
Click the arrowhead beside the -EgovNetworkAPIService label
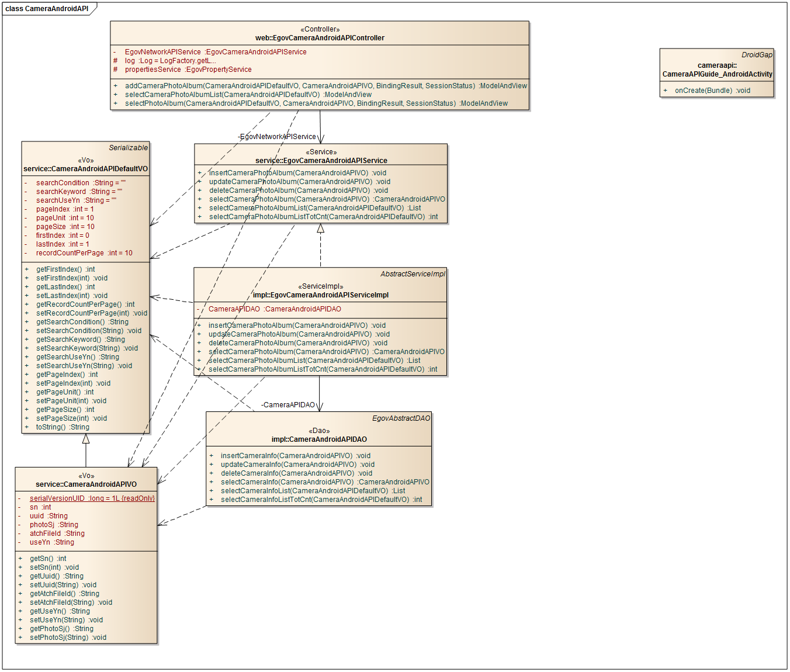pos(320,138)
